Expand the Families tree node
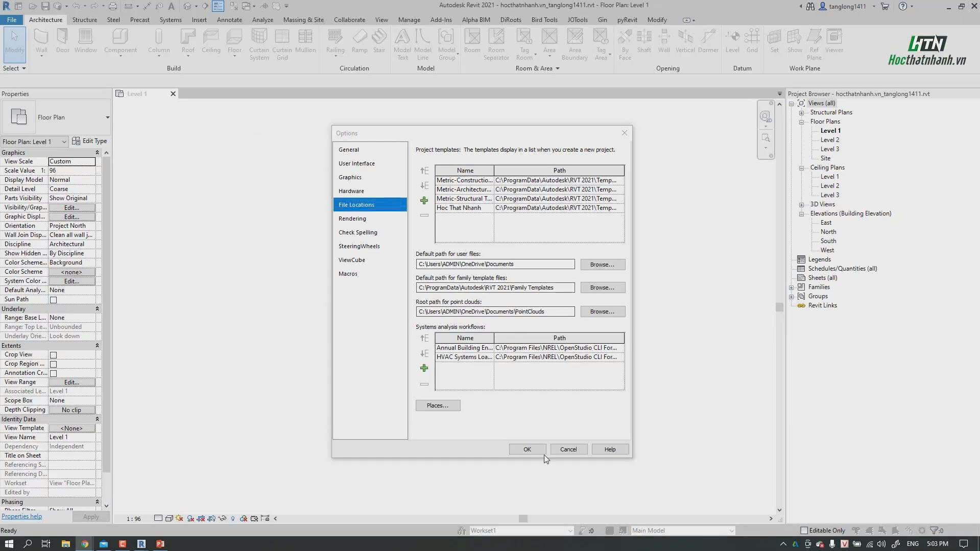The height and width of the screenshot is (551, 980). [x=791, y=288]
